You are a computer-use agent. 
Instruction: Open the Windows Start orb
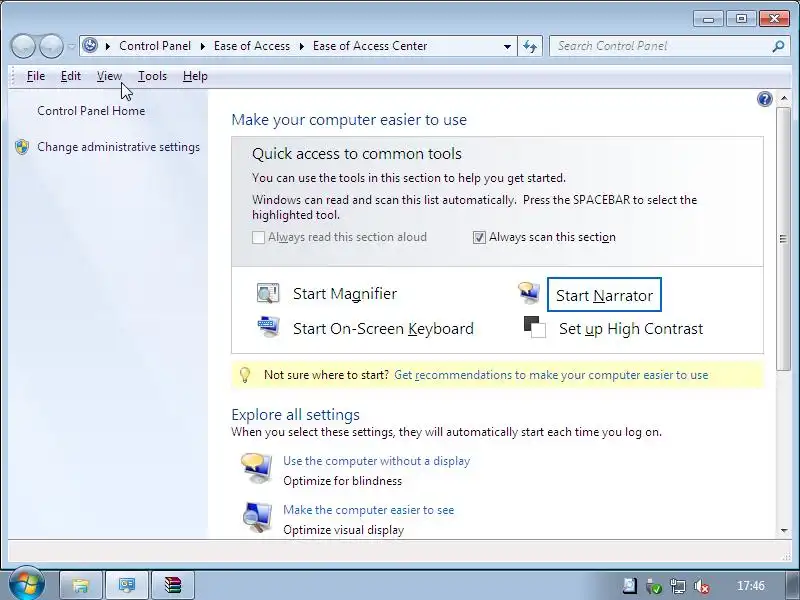26,584
